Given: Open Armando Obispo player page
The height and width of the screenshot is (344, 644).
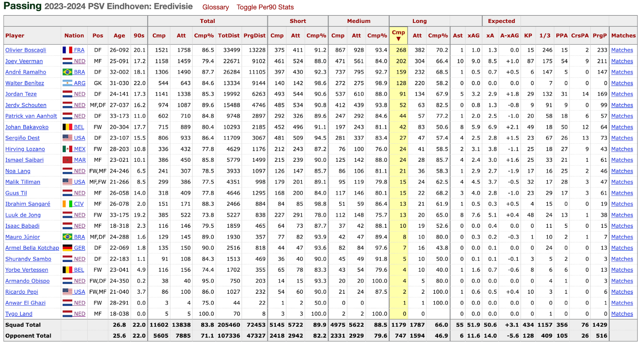Looking at the screenshot, I should pos(27,281).
